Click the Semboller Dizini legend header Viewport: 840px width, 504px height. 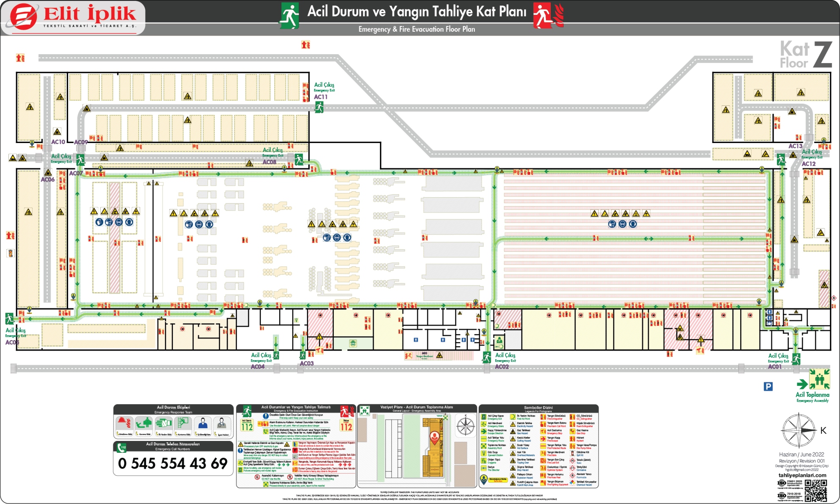click(538, 408)
